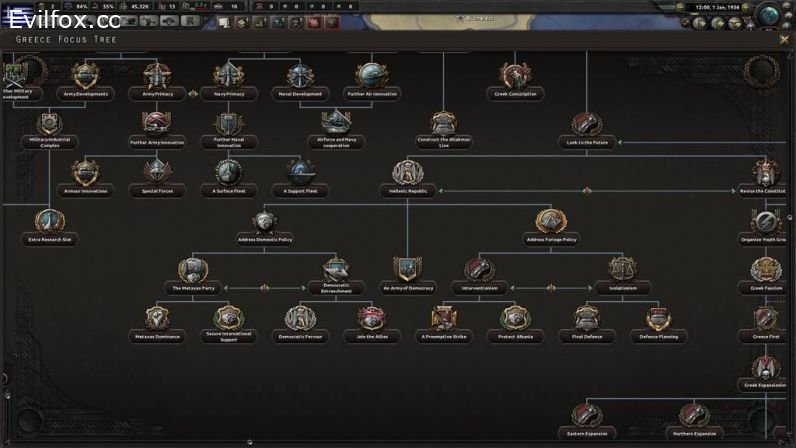The image size is (796, 448).
Task: Select The Metaxas Party focus
Action: click(193, 270)
